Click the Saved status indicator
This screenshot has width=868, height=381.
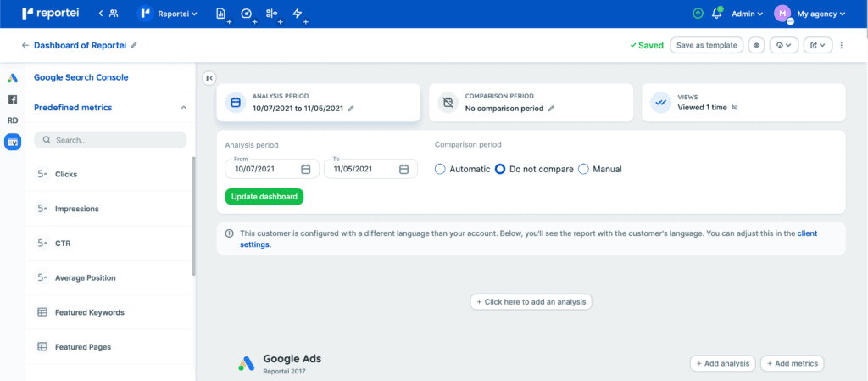[x=647, y=46]
